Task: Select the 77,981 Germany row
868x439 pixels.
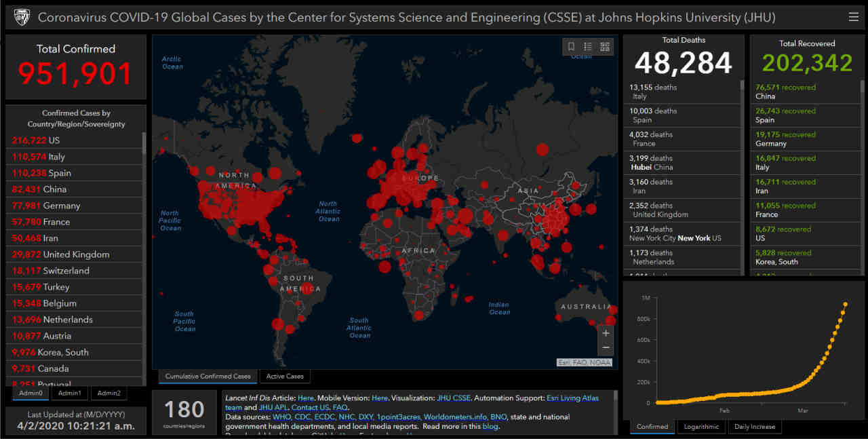Action: coord(75,205)
